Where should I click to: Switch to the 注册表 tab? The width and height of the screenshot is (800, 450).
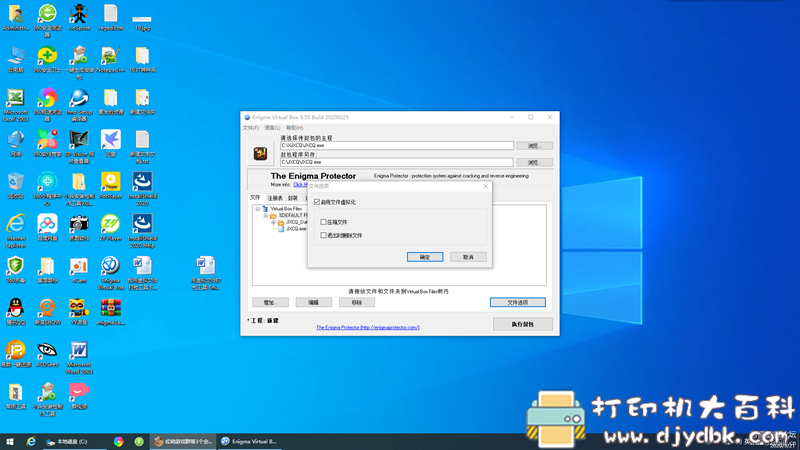click(275, 198)
